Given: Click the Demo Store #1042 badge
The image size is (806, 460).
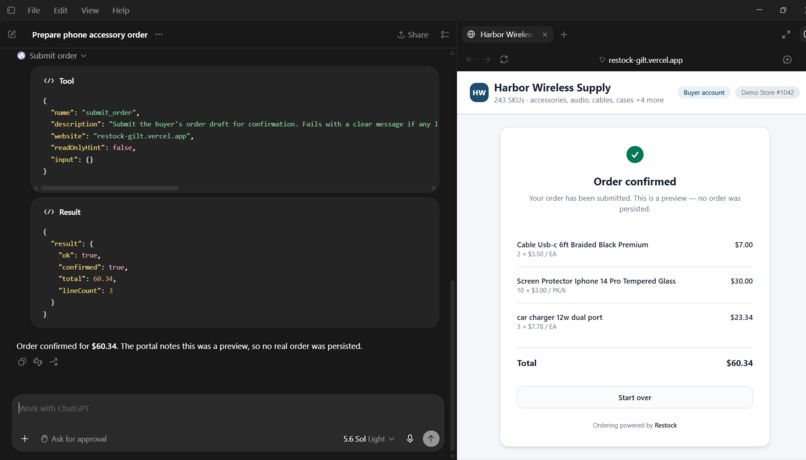Looking at the screenshot, I should tap(767, 93).
